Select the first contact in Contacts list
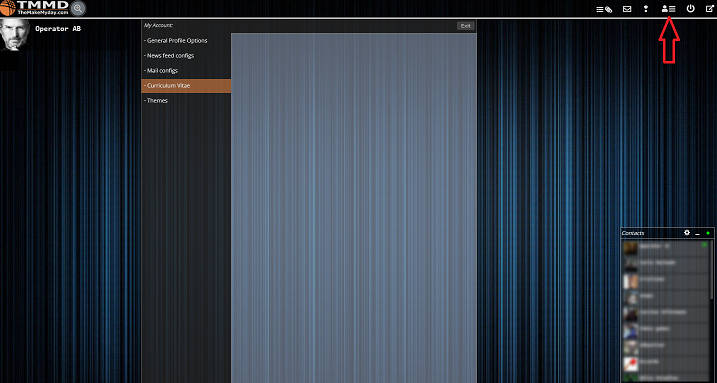The image size is (717, 383). tap(665, 247)
